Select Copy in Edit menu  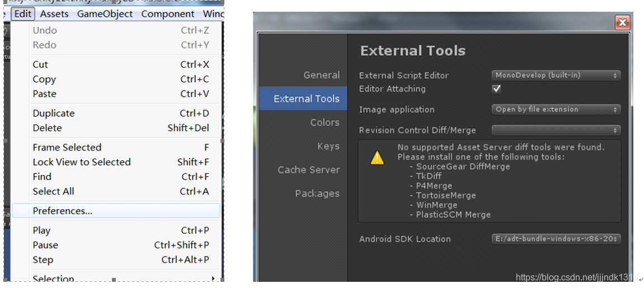(116, 79)
